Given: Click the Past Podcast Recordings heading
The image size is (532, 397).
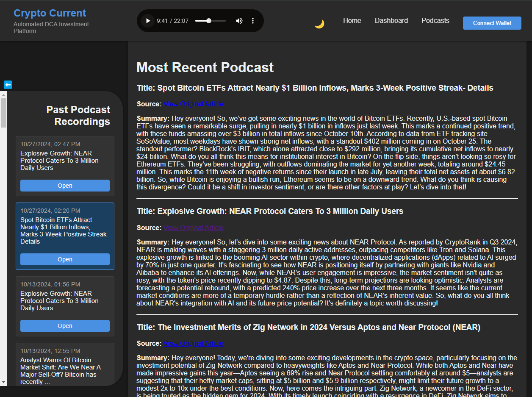Looking at the screenshot, I should tap(78, 116).
